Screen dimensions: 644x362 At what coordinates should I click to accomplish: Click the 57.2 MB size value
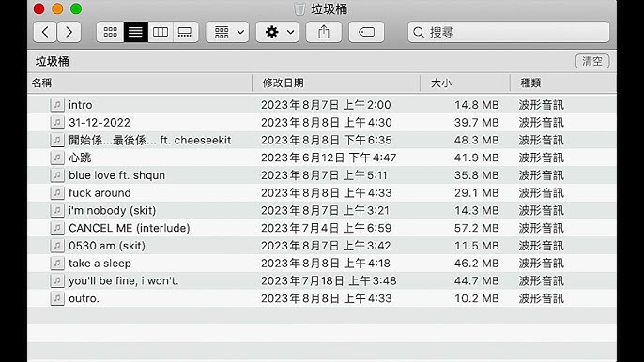click(x=477, y=228)
